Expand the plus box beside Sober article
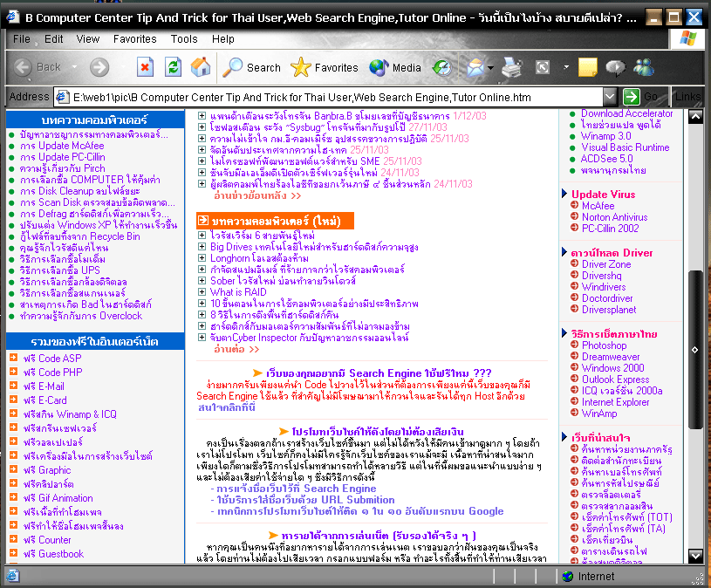Screen dimensions: 711x588 pyautogui.click(x=202, y=281)
